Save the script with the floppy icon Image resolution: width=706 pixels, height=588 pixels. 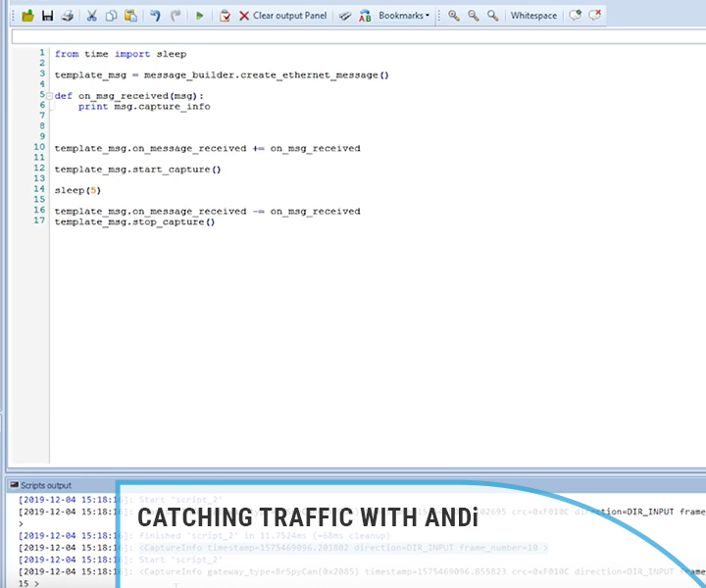[47, 17]
